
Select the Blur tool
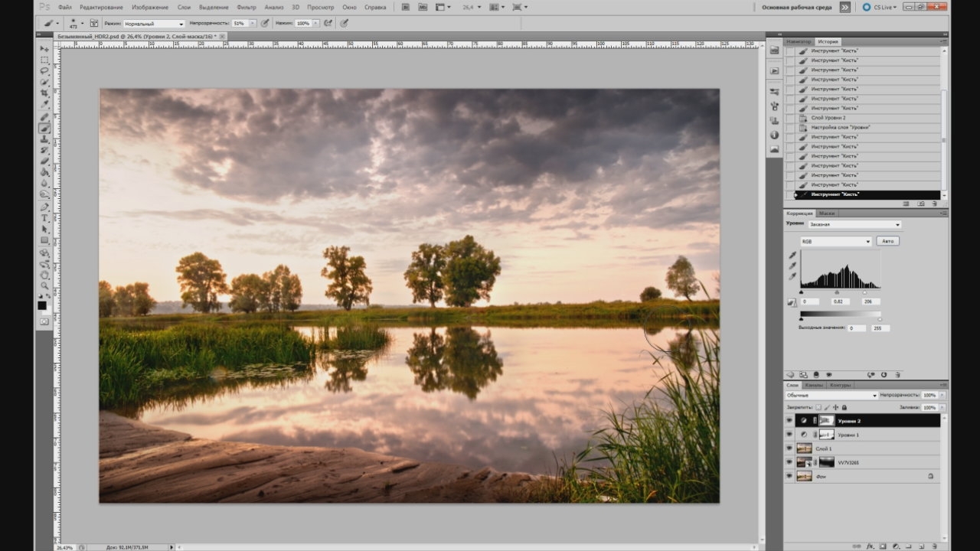pyautogui.click(x=44, y=182)
